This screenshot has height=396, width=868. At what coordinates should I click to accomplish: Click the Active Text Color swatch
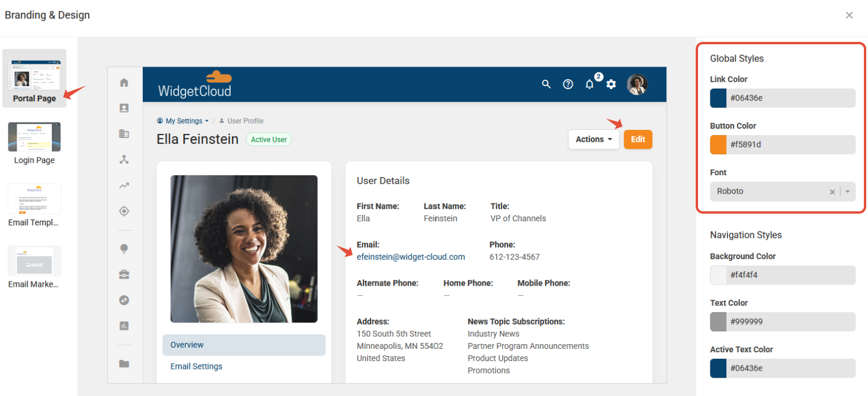718,368
